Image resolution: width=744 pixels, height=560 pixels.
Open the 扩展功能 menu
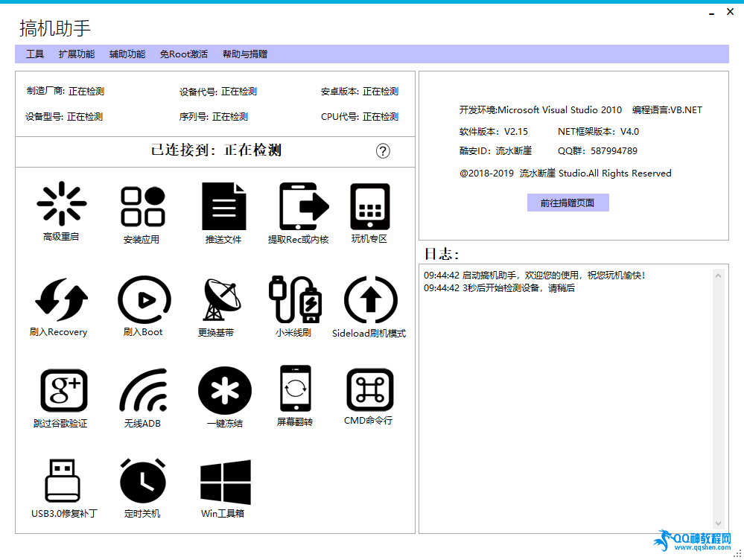click(77, 54)
